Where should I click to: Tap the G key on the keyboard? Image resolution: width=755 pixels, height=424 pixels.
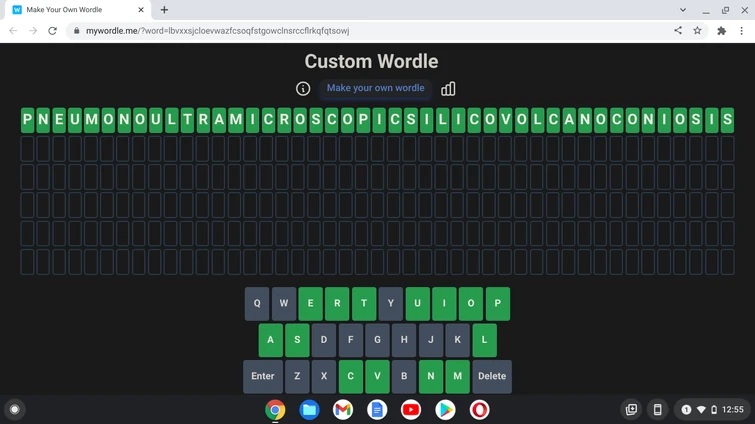click(x=378, y=340)
